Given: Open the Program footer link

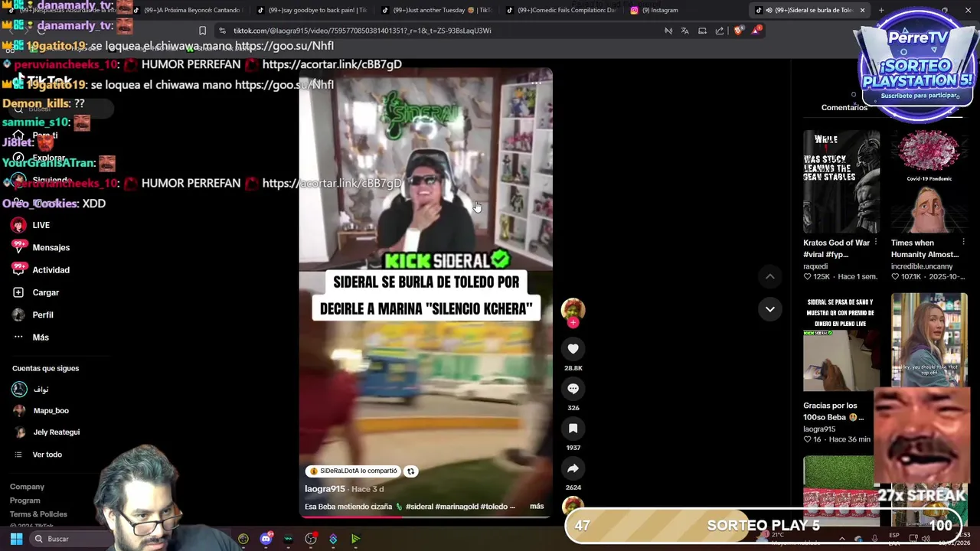Looking at the screenshot, I should click(24, 500).
